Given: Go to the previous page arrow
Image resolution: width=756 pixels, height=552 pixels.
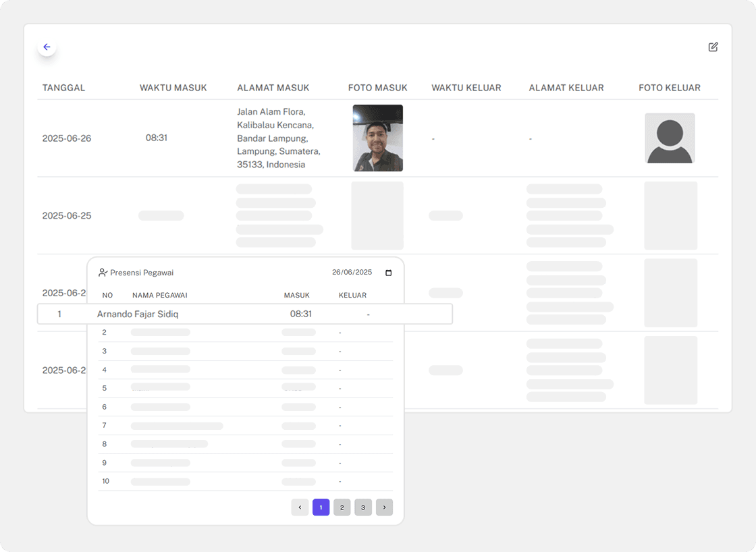Looking at the screenshot, I should click(300, 507).
